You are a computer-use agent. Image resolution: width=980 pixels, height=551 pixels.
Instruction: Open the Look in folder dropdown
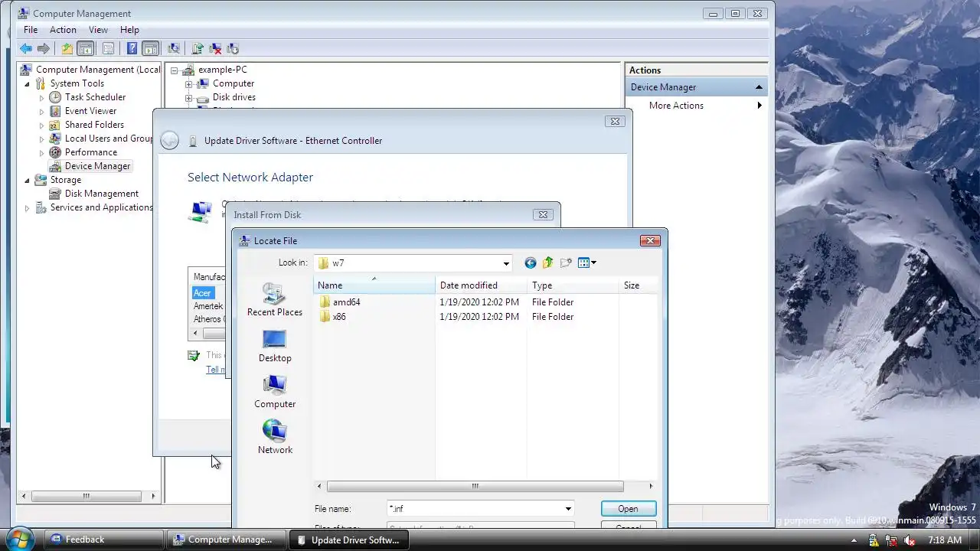[x=505, y=263]
